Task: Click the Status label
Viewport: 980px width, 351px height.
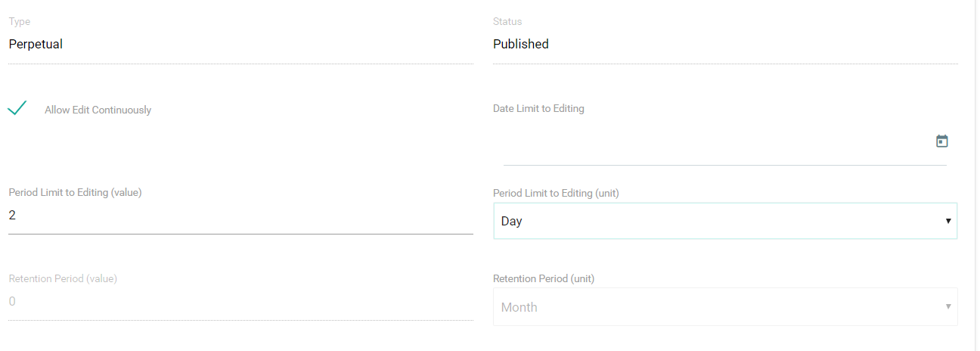Action: (x=507, y=22)
